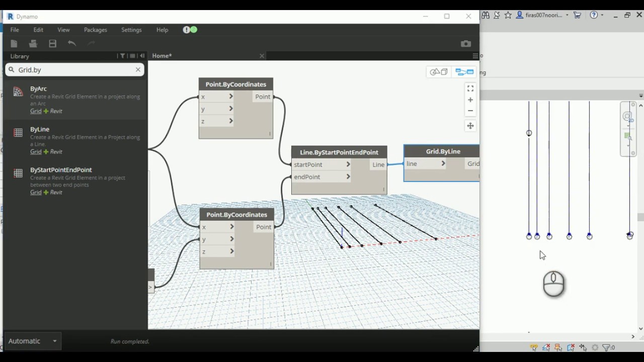Viewport: 644px width, 362px height.
Task: Open the Automatic run mode dropdown
Action: pyautogui.click(x=33, y=341)
